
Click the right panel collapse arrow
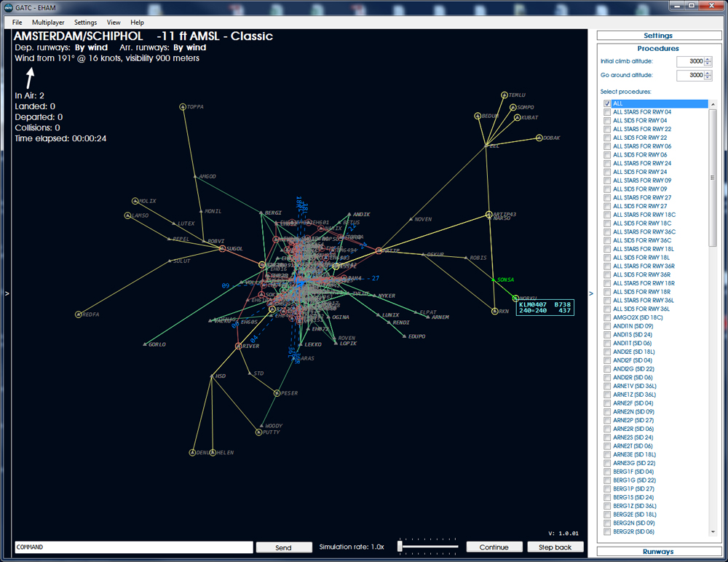(x=591, y=293)
